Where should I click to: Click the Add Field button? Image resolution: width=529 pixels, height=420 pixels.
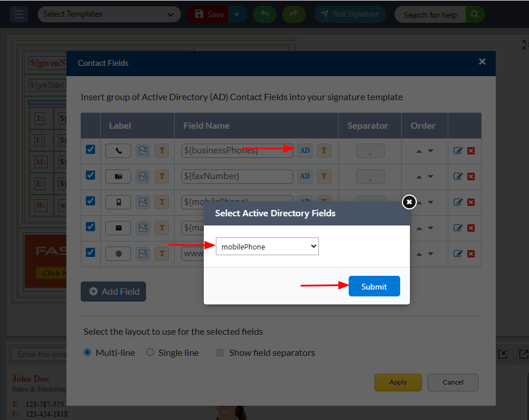point(113,291)
